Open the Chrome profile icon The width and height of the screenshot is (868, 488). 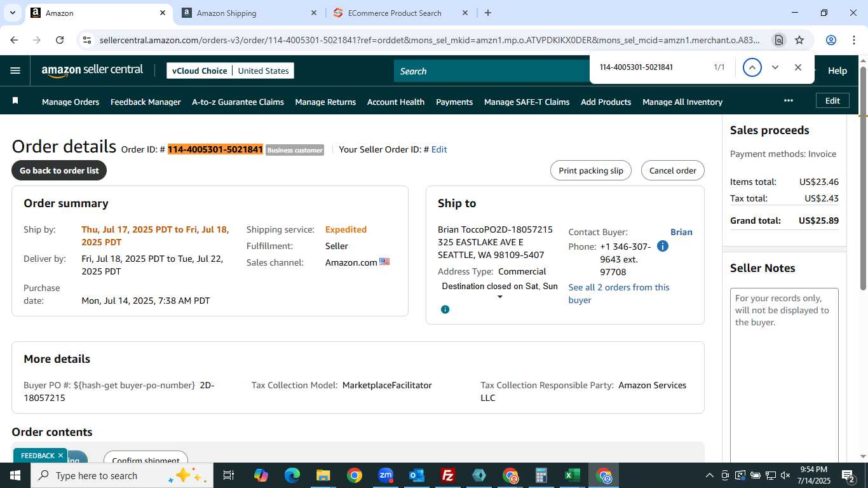[x=831, y=40]
